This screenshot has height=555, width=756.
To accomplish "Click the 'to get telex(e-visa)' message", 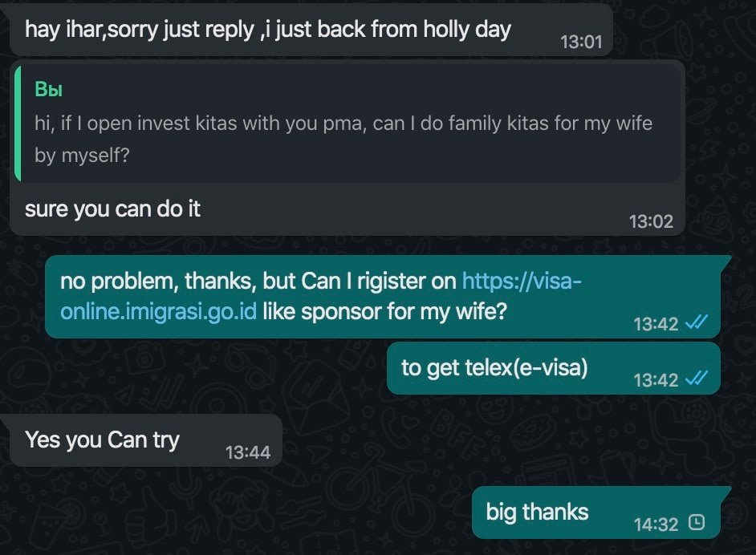I will tap(554, 369).
